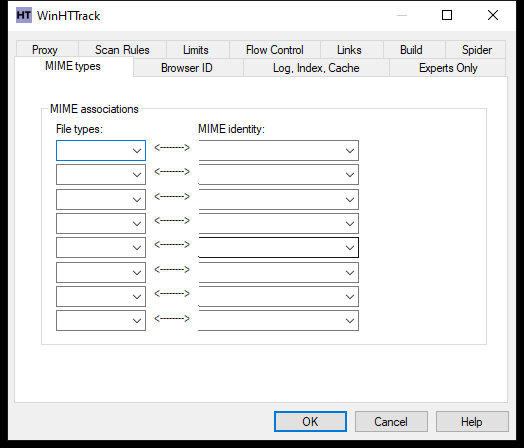Open Help for this dialog
524x448 pixels.
[472, 422]
